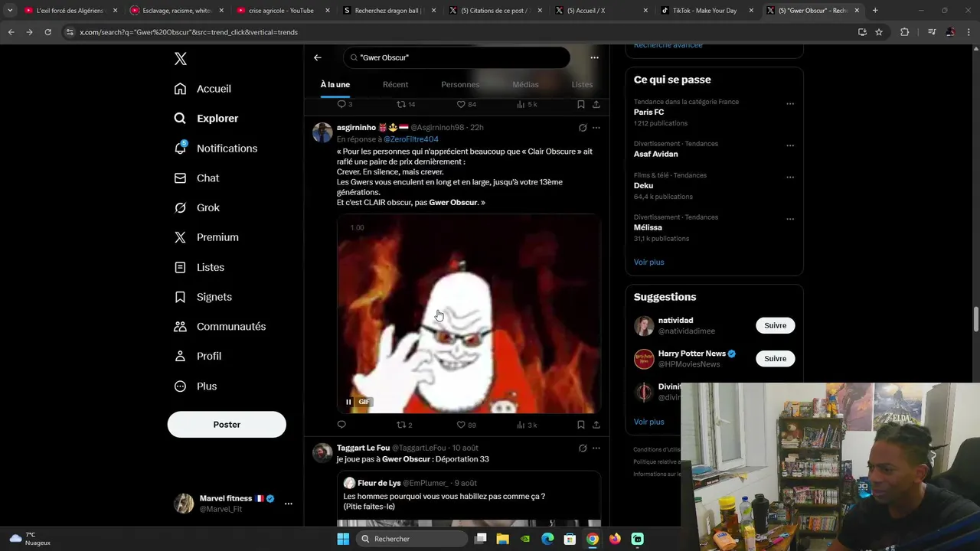Switch to À la une tab
This screenshot has width=980, height=551.
point(335,85)
